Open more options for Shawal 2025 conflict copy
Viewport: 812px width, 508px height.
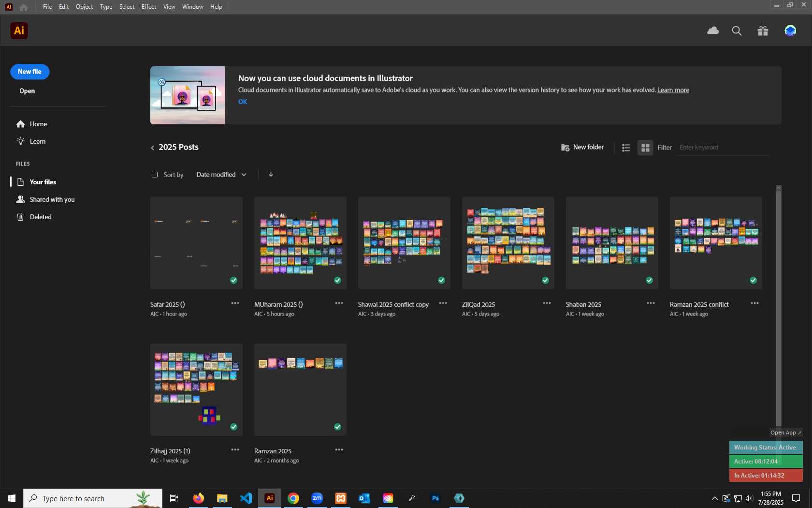443,303
